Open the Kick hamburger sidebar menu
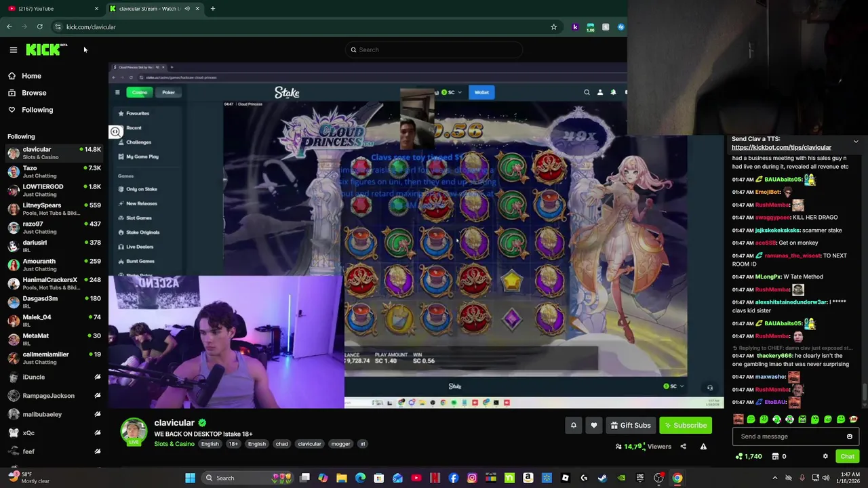This screenshot has width=868, height=488. [x=13, y=49]
